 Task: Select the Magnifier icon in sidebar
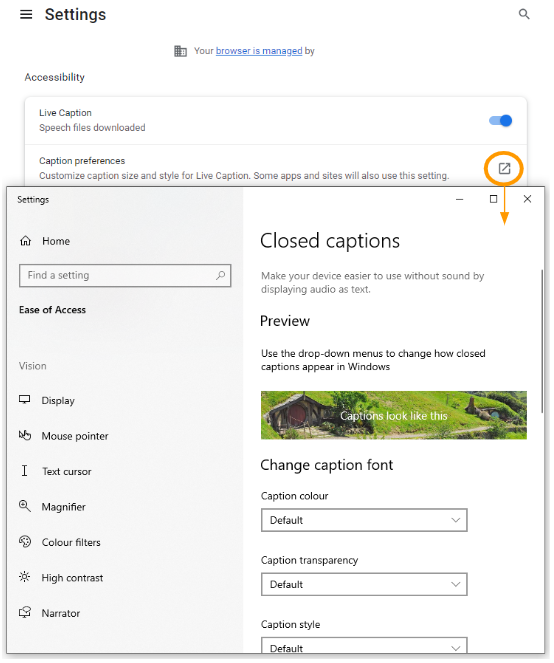coord(25,506)
